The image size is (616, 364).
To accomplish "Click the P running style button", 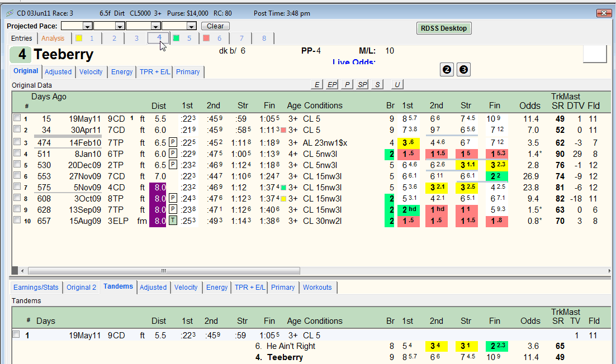I will coord(347,84).
